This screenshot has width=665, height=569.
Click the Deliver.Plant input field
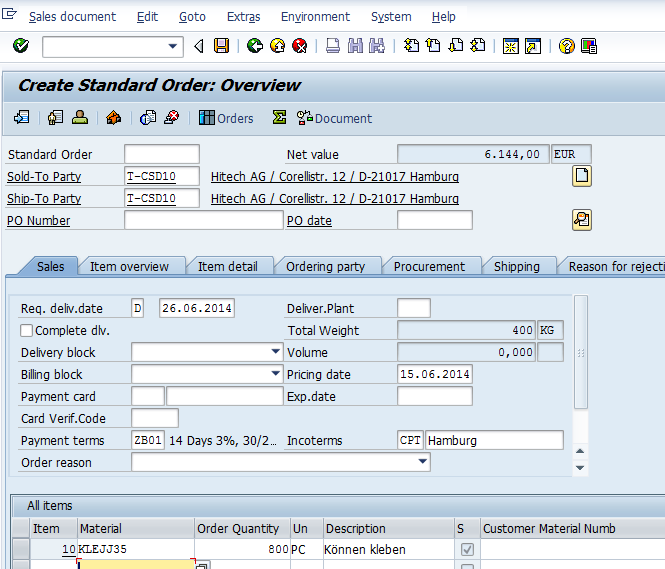(414, 308)
